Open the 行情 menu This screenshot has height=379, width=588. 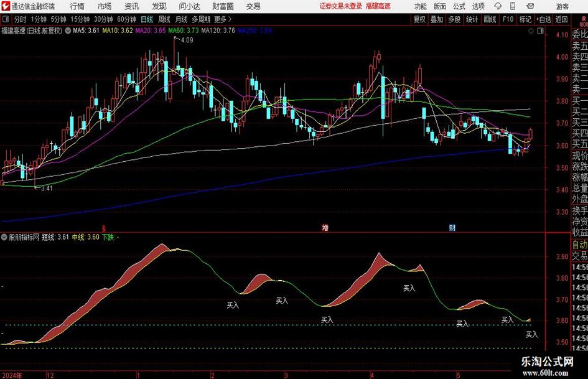coord(77,6)
